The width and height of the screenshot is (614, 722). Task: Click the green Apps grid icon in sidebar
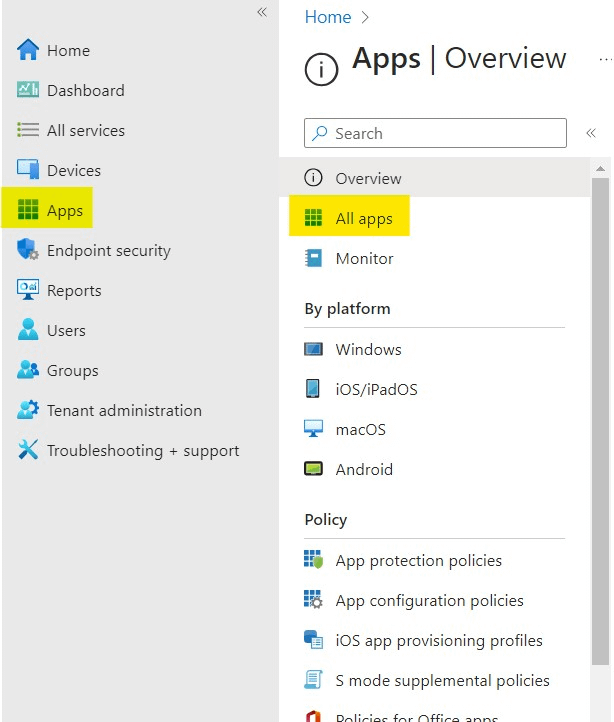pyautogui.click(x=28, y=210)
